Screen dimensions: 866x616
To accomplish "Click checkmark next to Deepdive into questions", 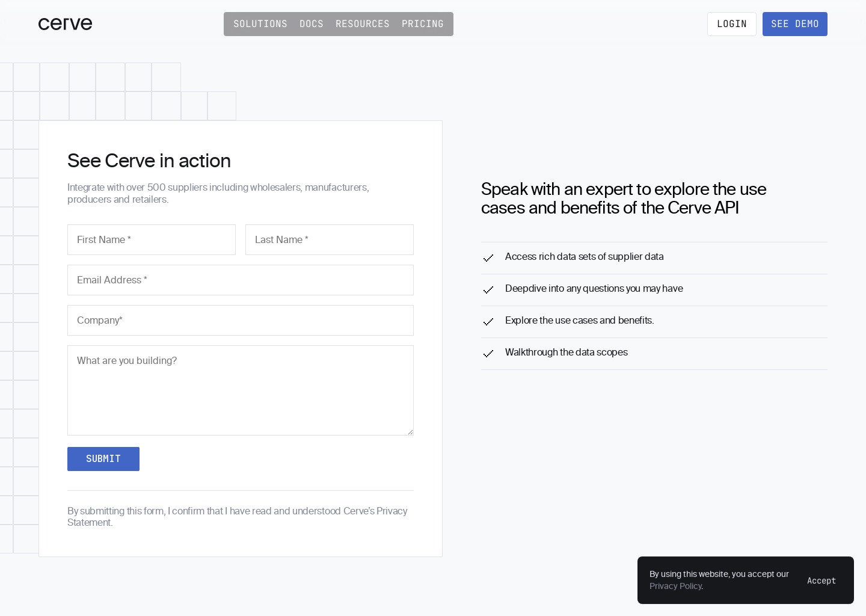I will [x=488, y=290].
